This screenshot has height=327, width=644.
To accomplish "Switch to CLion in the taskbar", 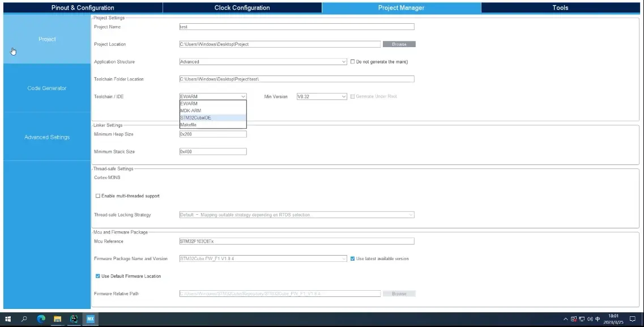I will coord(74,319).
